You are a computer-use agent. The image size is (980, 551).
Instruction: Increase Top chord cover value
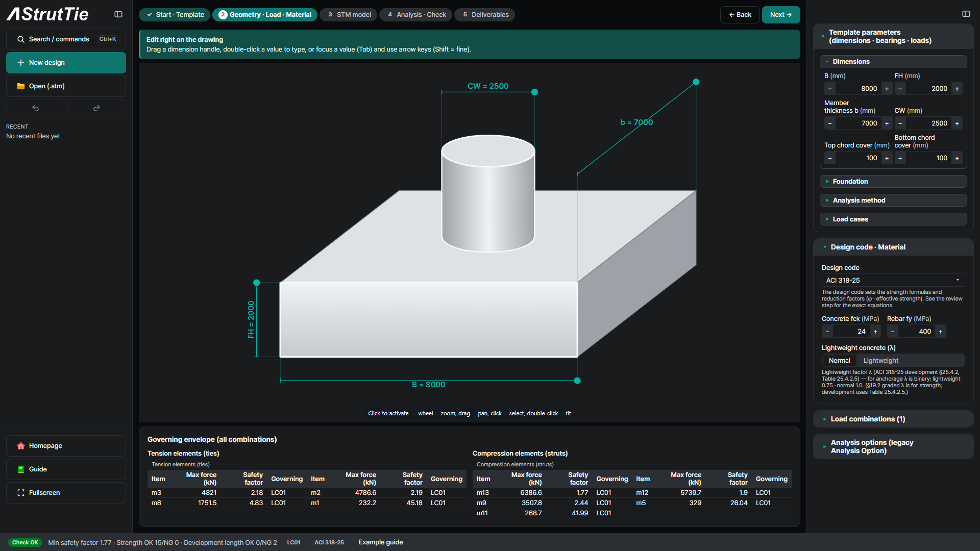pyautogui.click(x=887, y=158)
